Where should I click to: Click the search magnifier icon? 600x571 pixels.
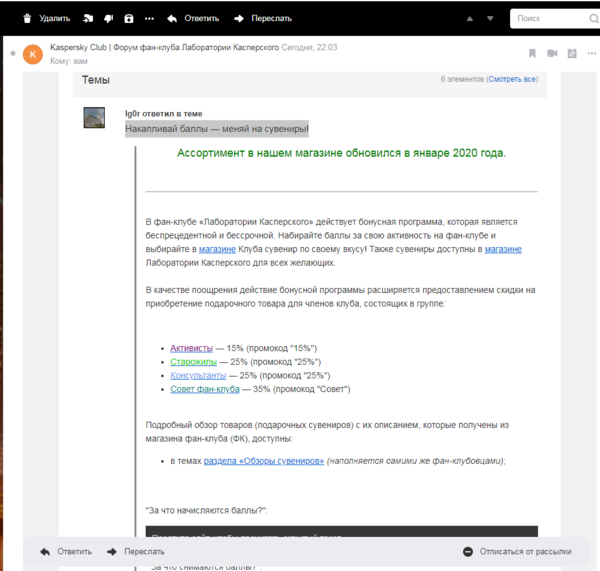(x=593, y=18)
